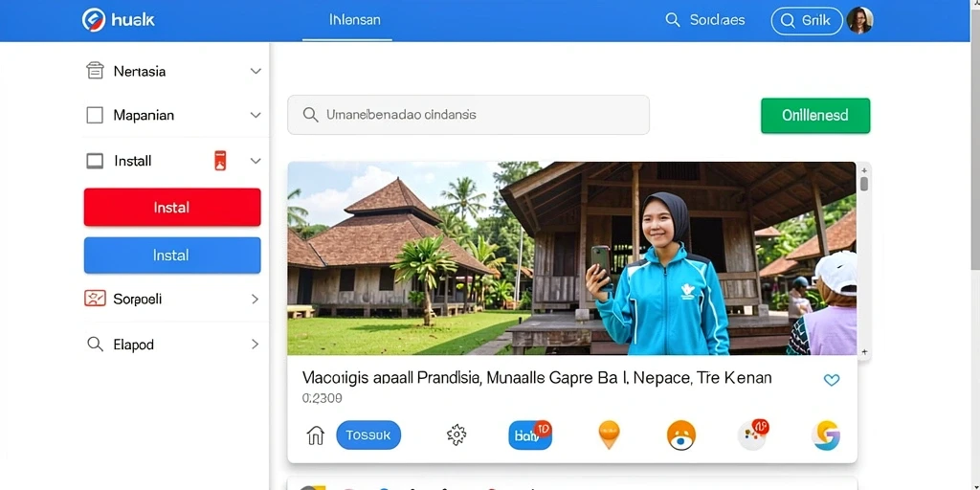Click the blue Baty app icon
Viewport: 980px width, 490px height.
click(529, 435)
